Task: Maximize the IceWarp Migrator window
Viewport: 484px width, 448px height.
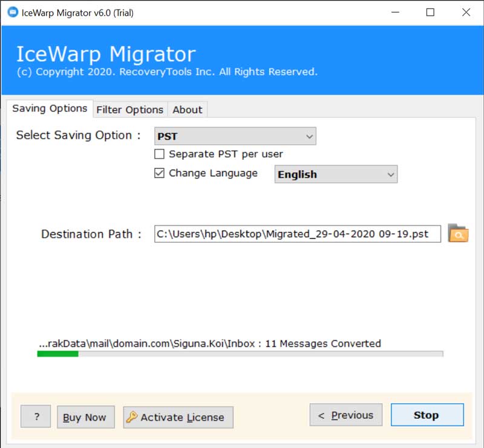Action: pyautogui.click(x=430, y=12)
